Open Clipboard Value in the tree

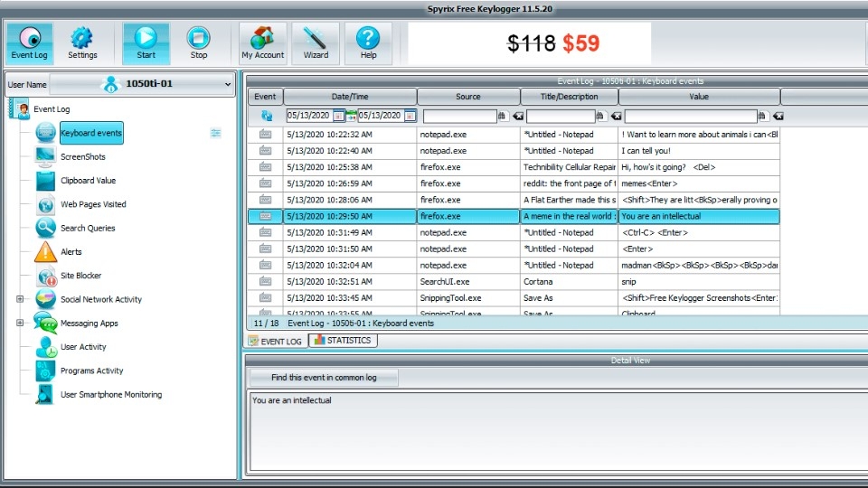tap(88, 181)
